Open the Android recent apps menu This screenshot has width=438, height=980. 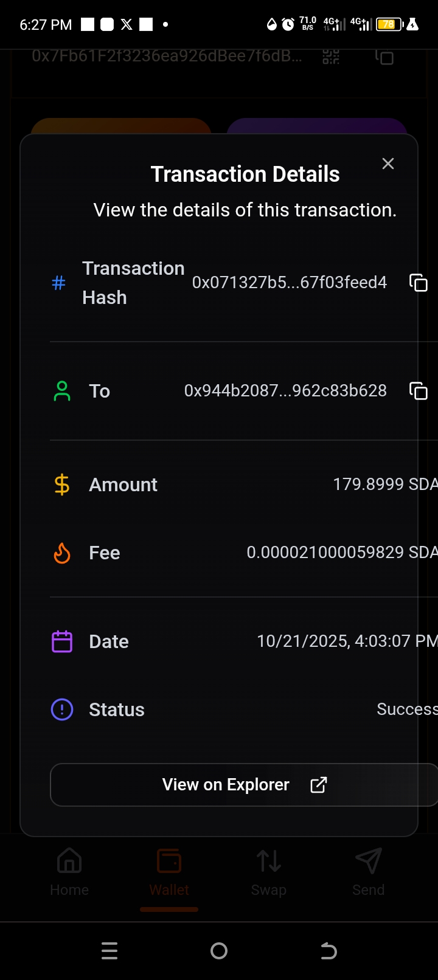(109, 951)
